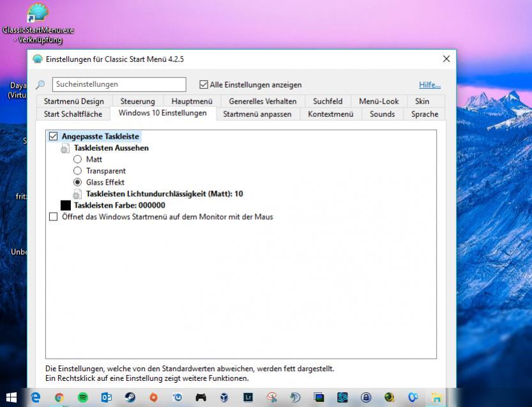The width and height of the screenshot is (532, 407).
Task: Open the Uplay icon in the taskbar
Action: 177,397
